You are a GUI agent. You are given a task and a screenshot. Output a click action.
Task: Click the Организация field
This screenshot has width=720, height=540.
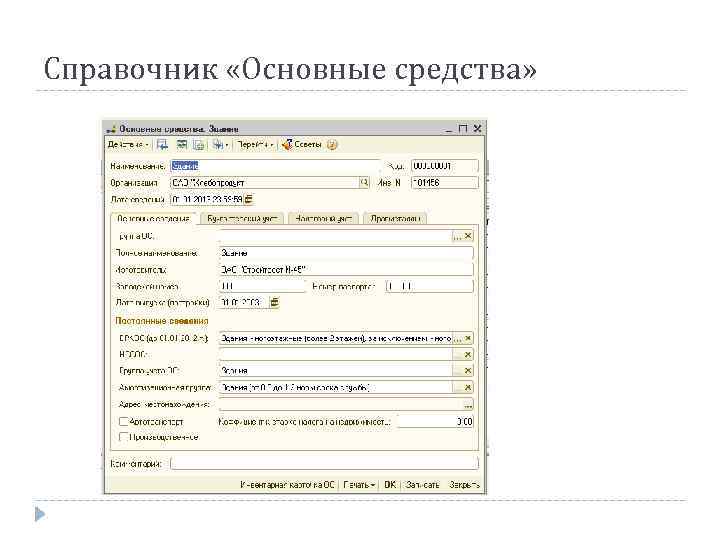click(x=264, y=183)
